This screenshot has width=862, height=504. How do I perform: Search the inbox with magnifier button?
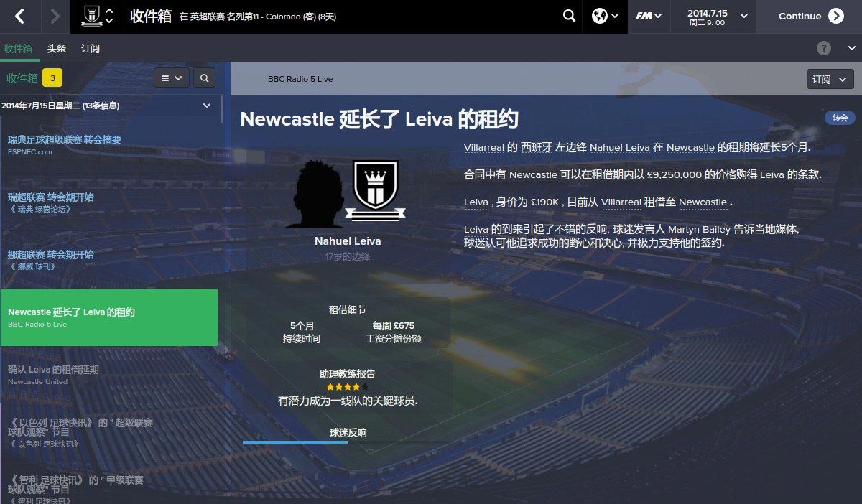[204, 78]
